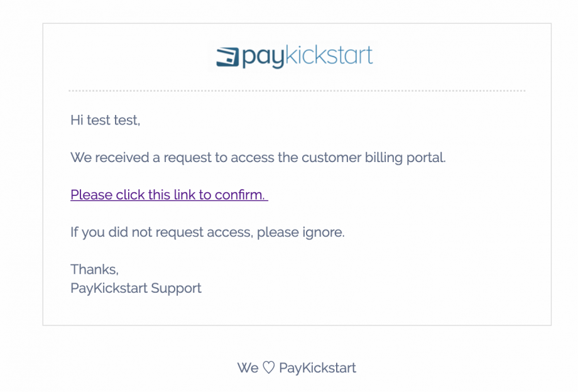
Task: Click the "Thanks," closing line
Action: [94, 269]
